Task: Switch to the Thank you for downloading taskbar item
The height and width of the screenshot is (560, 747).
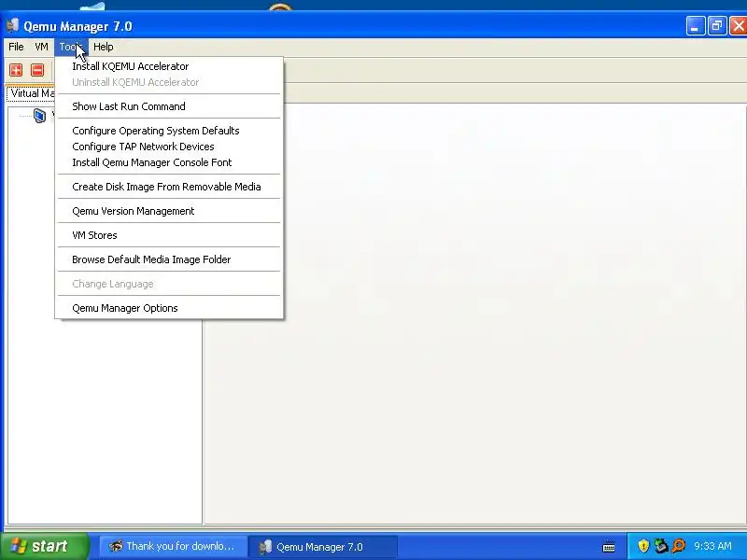Action: click(173, 546)
